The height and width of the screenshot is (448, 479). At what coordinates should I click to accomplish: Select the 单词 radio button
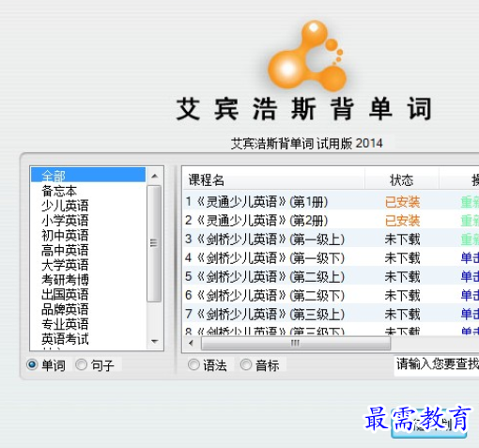click(x=32, y=364)
